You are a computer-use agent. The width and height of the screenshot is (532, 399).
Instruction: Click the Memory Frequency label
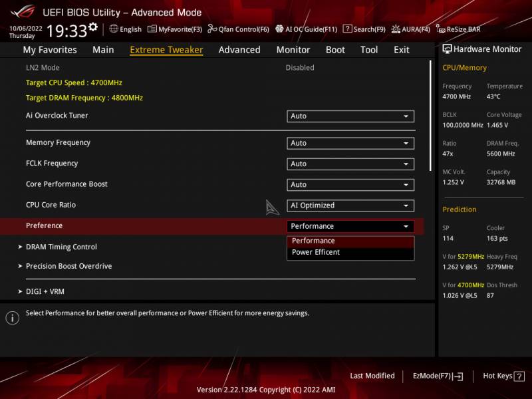pos(58,143)
